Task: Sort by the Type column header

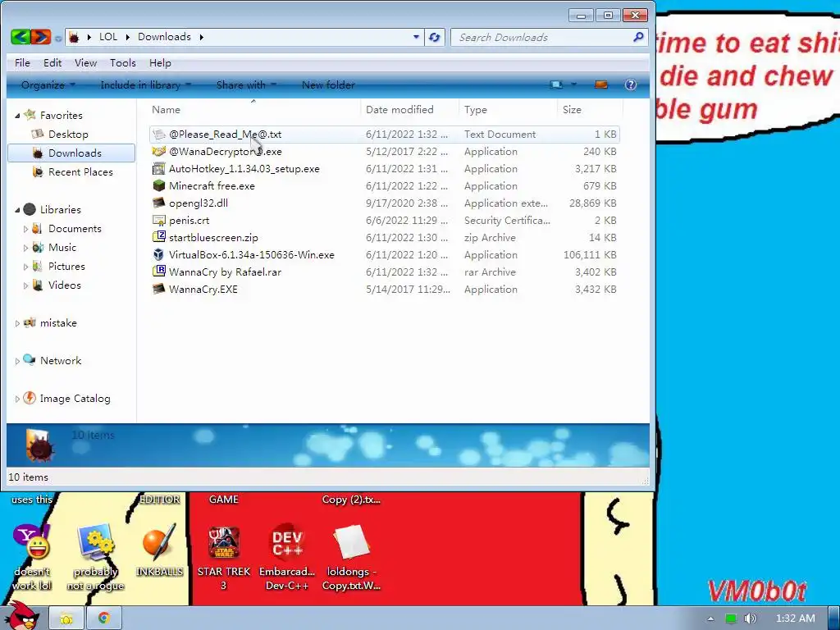Action: [476, 109]
